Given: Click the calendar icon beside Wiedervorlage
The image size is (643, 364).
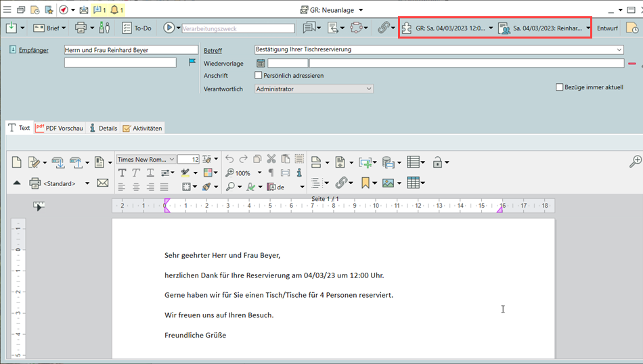Looking at the screenshot, I should click(x=261, y=64).
